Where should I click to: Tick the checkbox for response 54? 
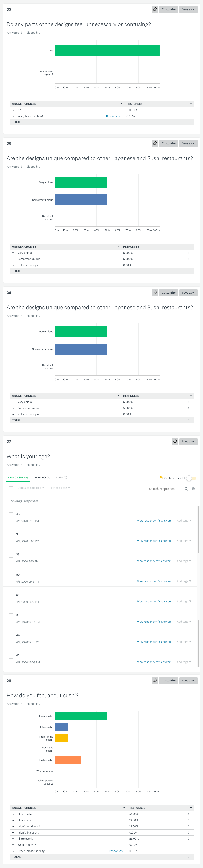click(x=11, y=595)
